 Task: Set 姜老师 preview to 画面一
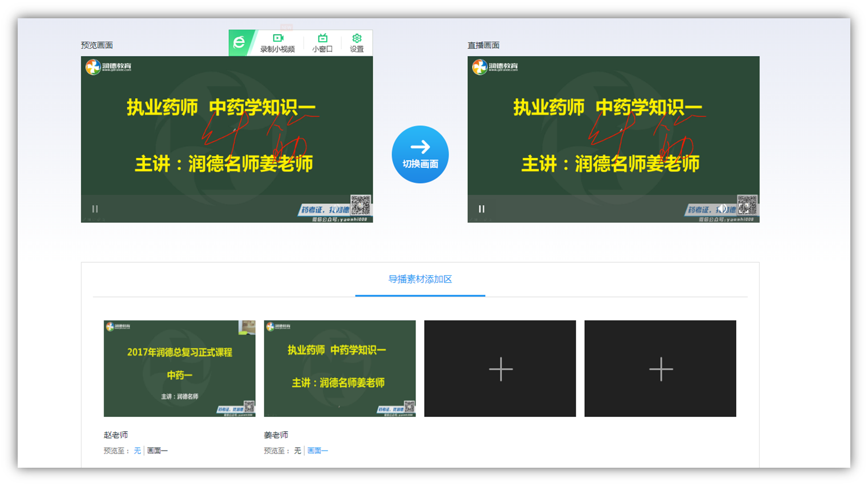click(x=317, y=450)
